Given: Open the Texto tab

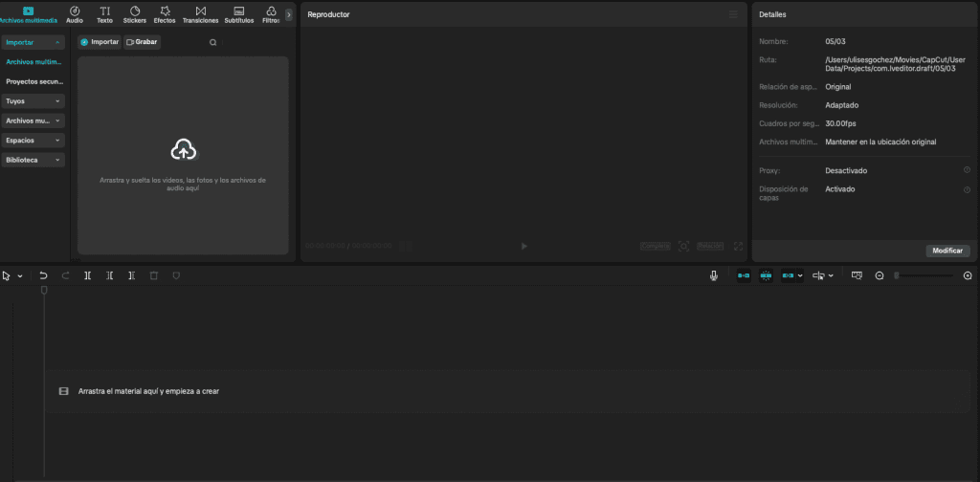Looking at the screenshot, I should [x=105, y=15].
